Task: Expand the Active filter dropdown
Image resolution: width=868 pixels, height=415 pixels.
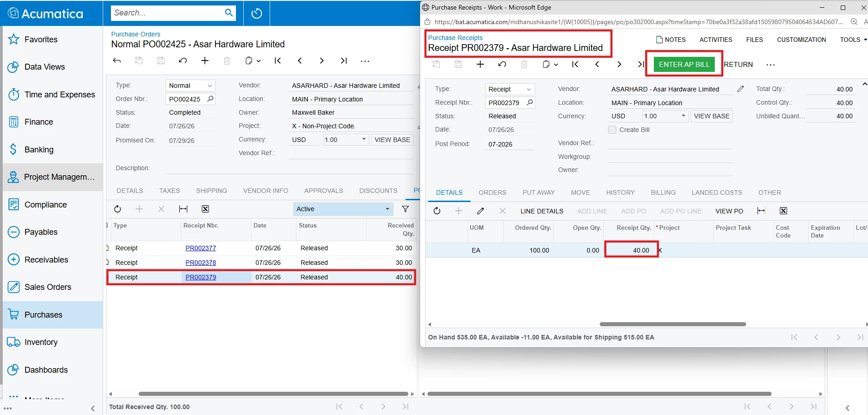Action: tap(387, 209)
